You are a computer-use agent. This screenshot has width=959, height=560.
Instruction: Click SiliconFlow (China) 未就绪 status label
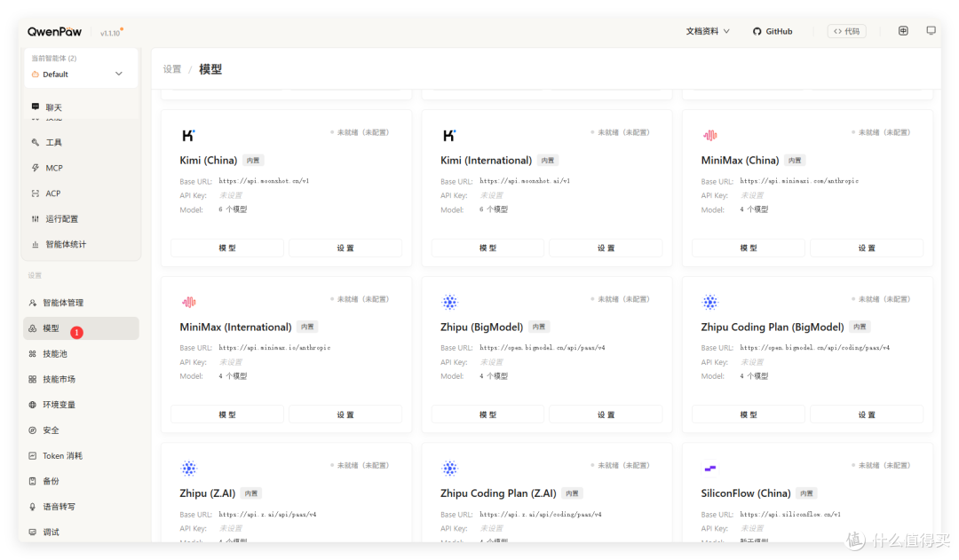tap(884, 465)
